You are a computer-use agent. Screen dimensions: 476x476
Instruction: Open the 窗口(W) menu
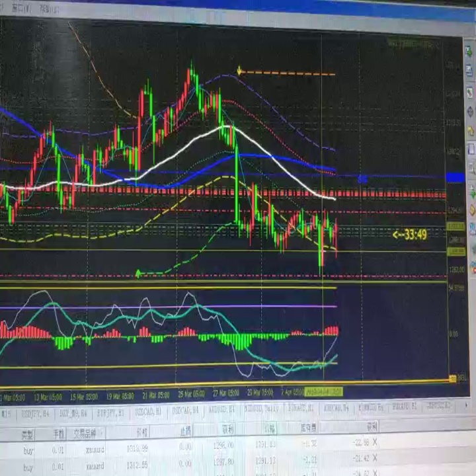click(x=21, y=9)
